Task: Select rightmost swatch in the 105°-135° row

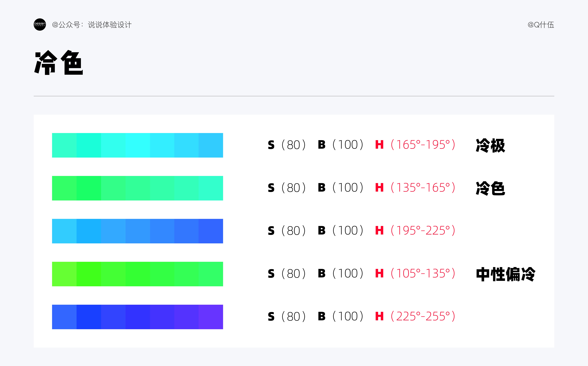Action: click(211, 274)
